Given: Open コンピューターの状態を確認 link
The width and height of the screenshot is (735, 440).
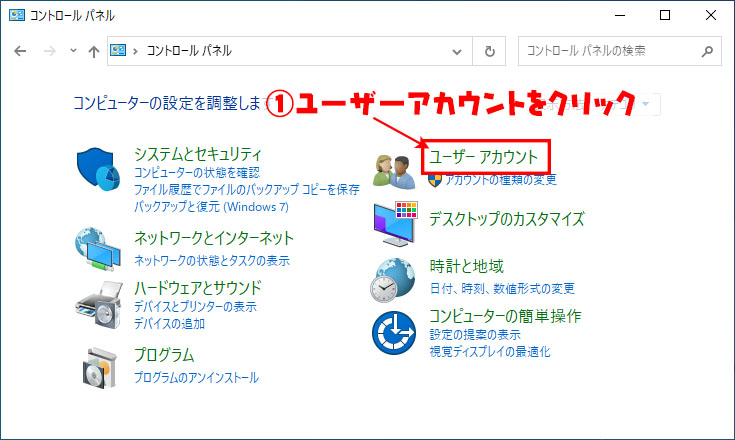Looking at the screenshot, I should pos(197,172).
